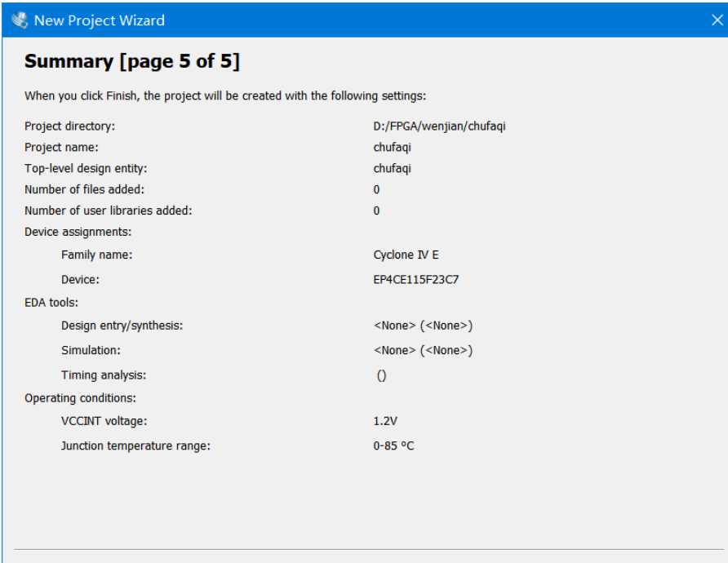Screen dimensions: 728x563
Task: Click the 'Summary [page 5 of 5]' heading
Action: pyautogui.click(x=132, y=61)
